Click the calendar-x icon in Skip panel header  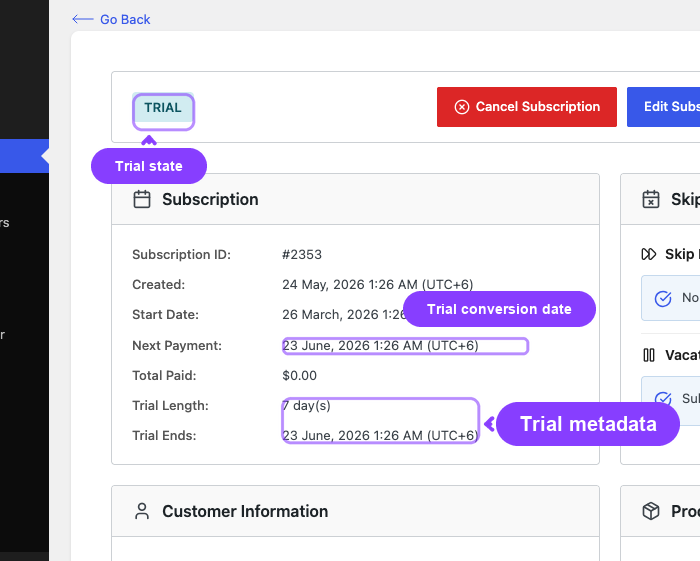tap(651, 199)
